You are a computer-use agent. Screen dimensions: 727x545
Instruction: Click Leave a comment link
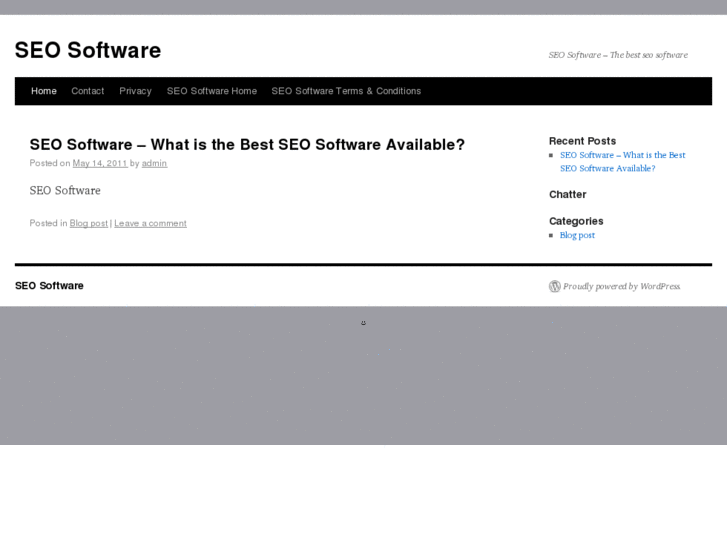click(x=151, y=224)
